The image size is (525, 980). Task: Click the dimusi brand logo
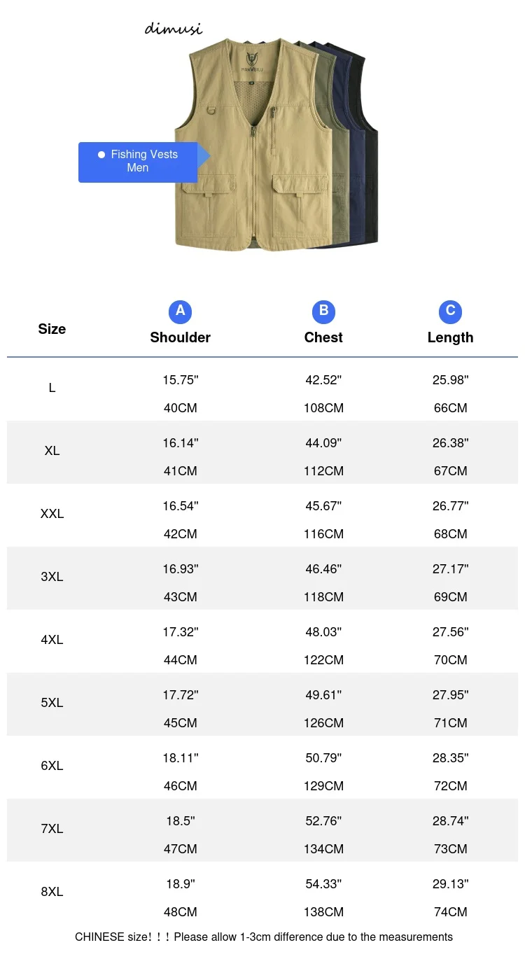tap(174, 29)
